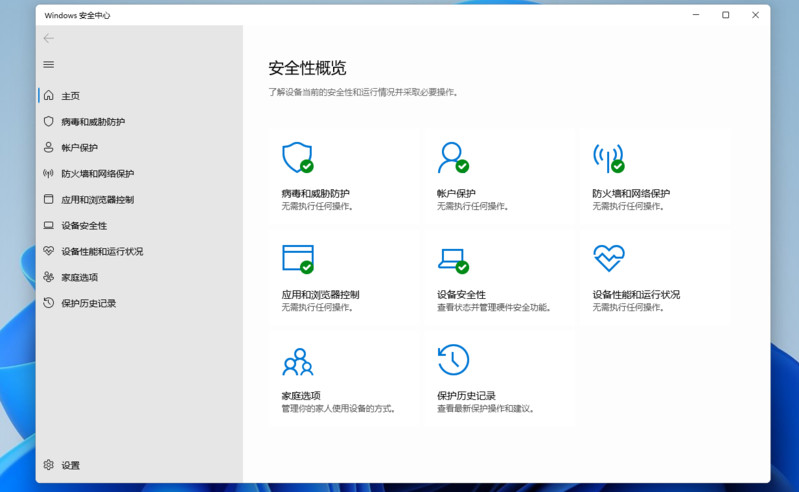Click the clock icon on 保护历史记录 tile

click(453, 360)
